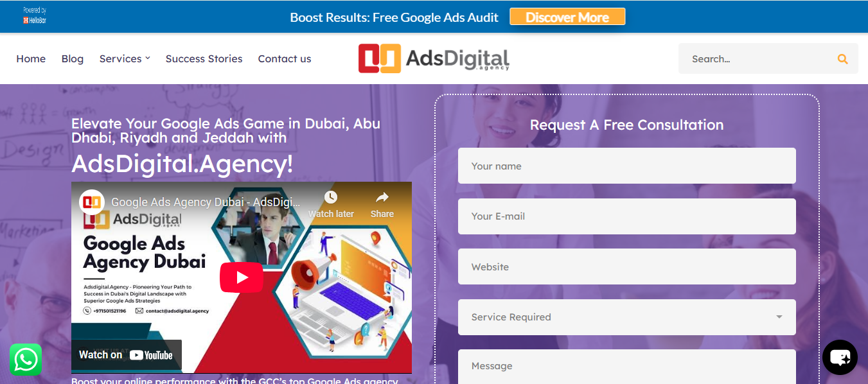This screenshot has width=868, height=384.
Task: Focus the Your E-mail field
Action: click(627, 216)
